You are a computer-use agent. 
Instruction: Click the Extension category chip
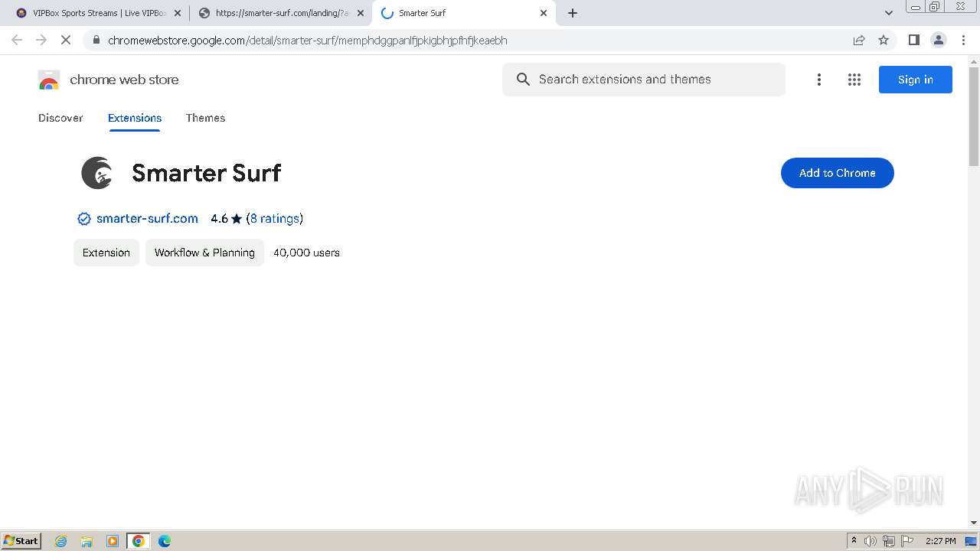[106, 253]
